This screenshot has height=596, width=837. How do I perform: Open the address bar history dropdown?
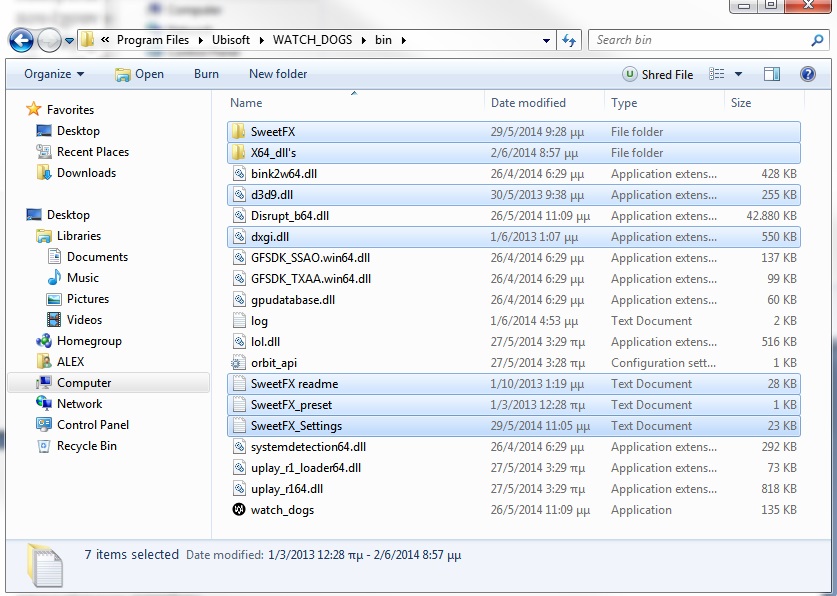pyautogui.click(x=546, y=41)
